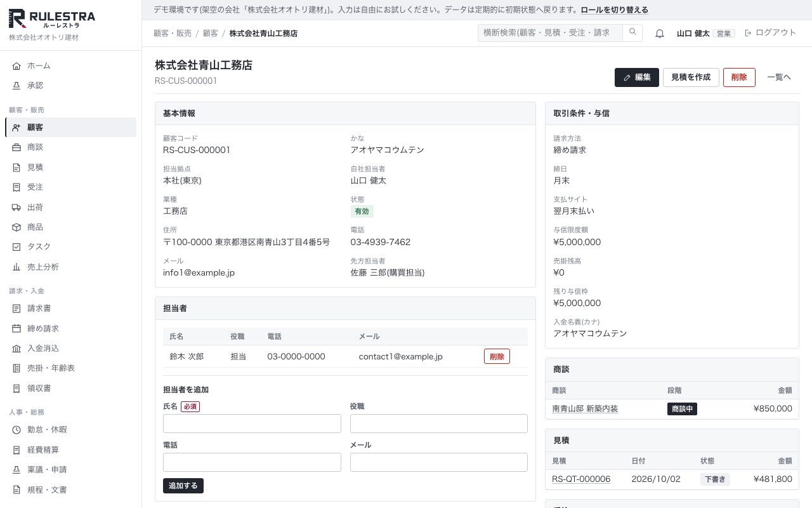
Task: Focus the 電話 input in 担当者を追加
Action: (252, 462)
